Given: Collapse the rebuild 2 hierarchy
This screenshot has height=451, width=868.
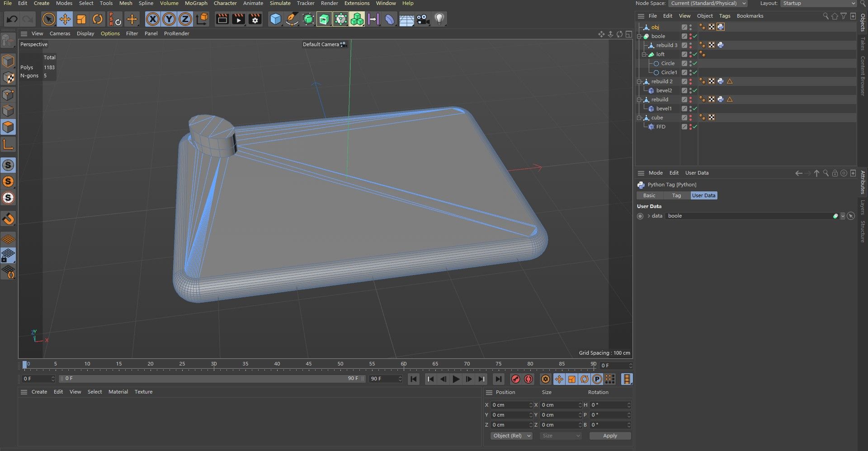Looking at the screenshot, I should (x=640, y=81).
